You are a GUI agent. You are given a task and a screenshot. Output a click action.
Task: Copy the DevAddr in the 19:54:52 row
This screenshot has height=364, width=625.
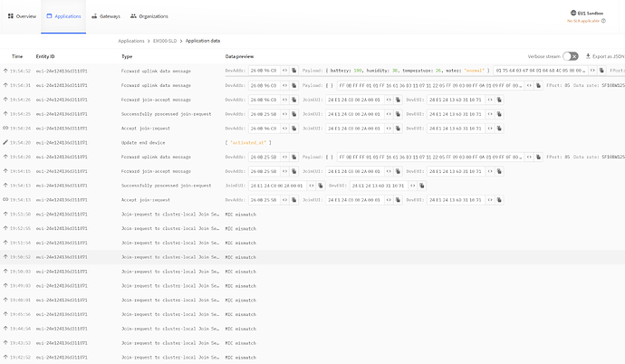click(x=294, y=71)
